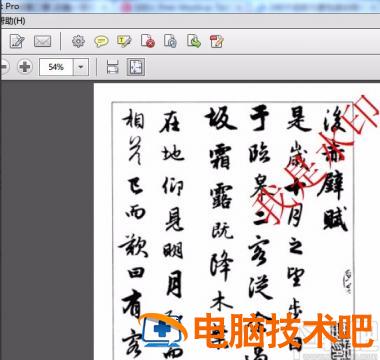Toggle fit one full page view

(x=136, y=67)
